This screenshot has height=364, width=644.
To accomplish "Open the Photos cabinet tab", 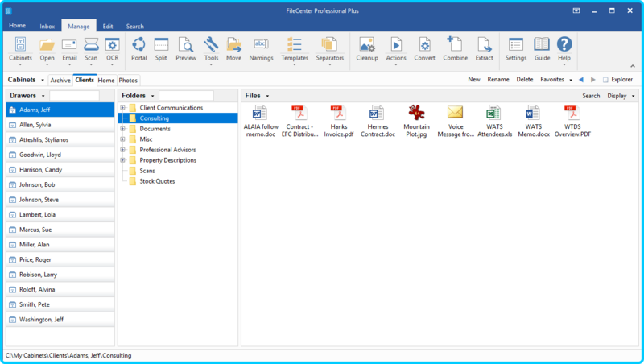I will click(128, 81).
